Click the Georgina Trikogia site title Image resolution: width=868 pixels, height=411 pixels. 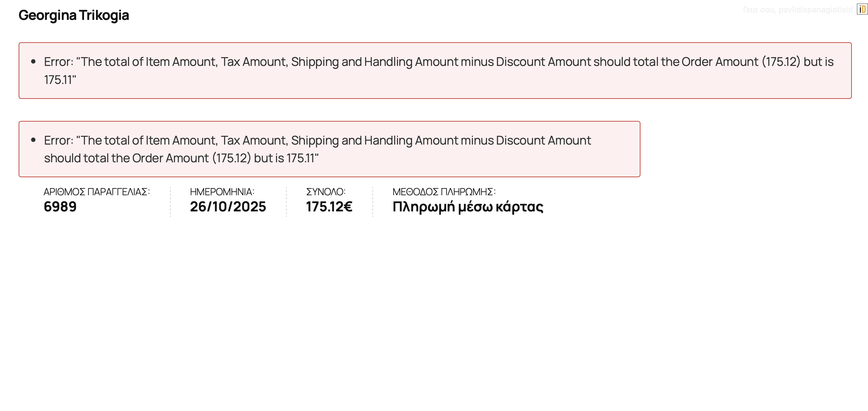73,15
